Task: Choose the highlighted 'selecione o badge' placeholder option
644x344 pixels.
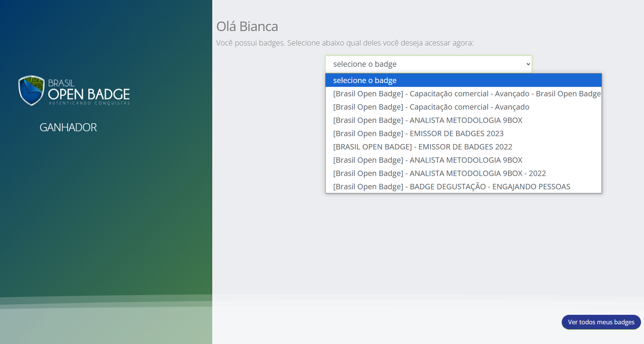Action: [x=463, y=80]
